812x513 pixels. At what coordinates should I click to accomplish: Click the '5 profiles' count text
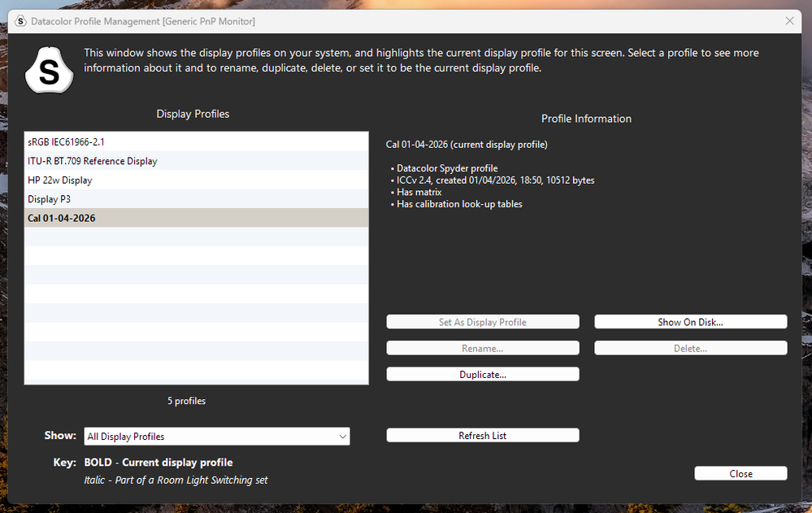coord(186,401)
